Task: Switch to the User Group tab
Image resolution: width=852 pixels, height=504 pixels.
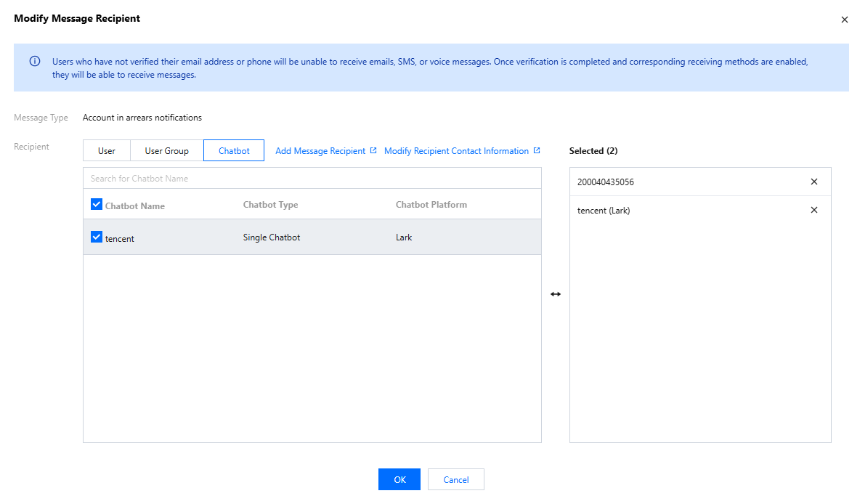Action: tap(166, 151)
